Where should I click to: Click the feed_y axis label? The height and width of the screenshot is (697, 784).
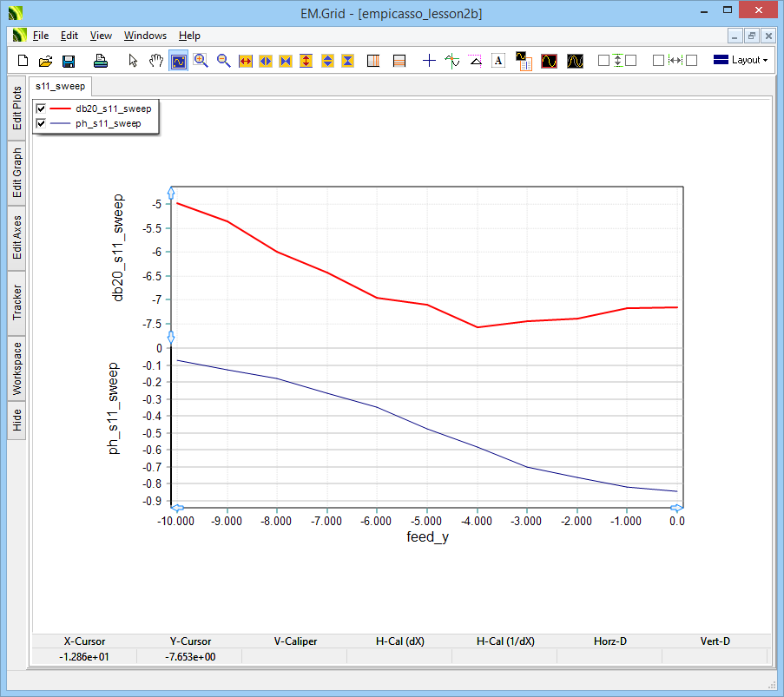[x=427, y=537]
